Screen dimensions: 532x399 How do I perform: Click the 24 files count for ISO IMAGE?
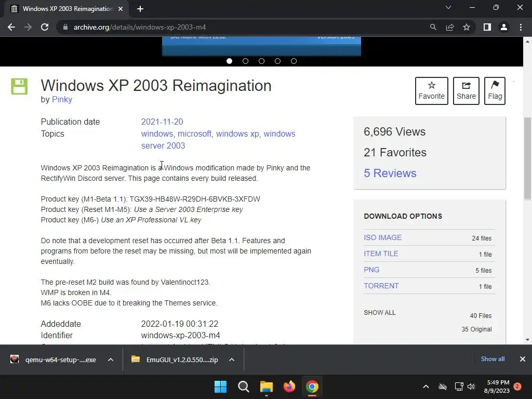(482, 238)
